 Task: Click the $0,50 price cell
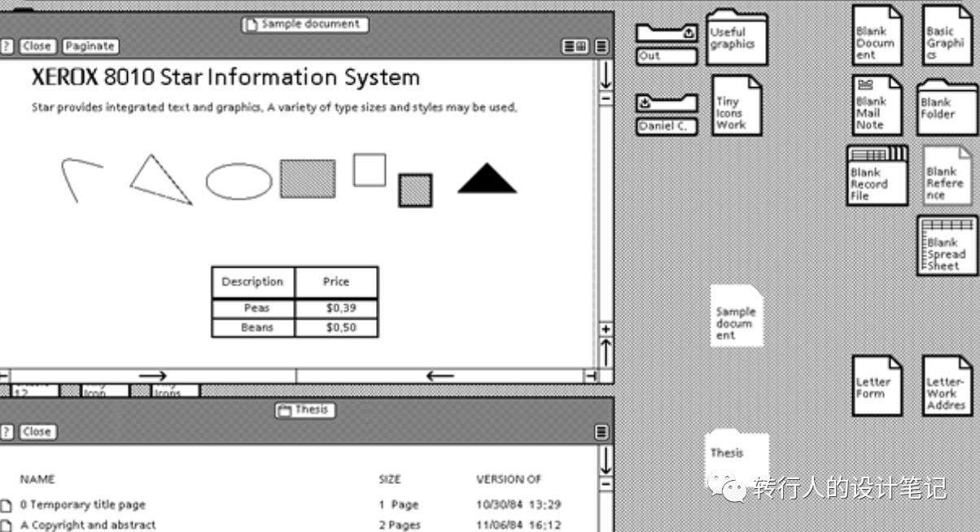(x=336, y=328)
